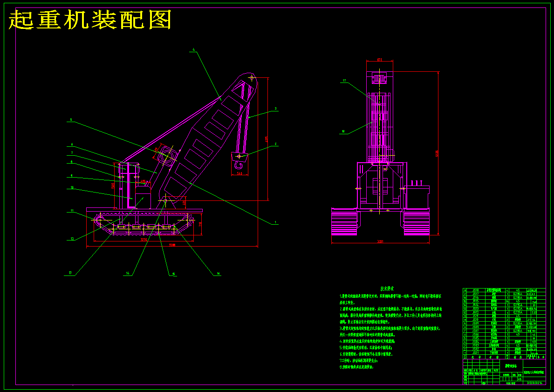Screen dimensions: 554x392
Task: Click the 672 width dimension text
Action: point(379,59)
